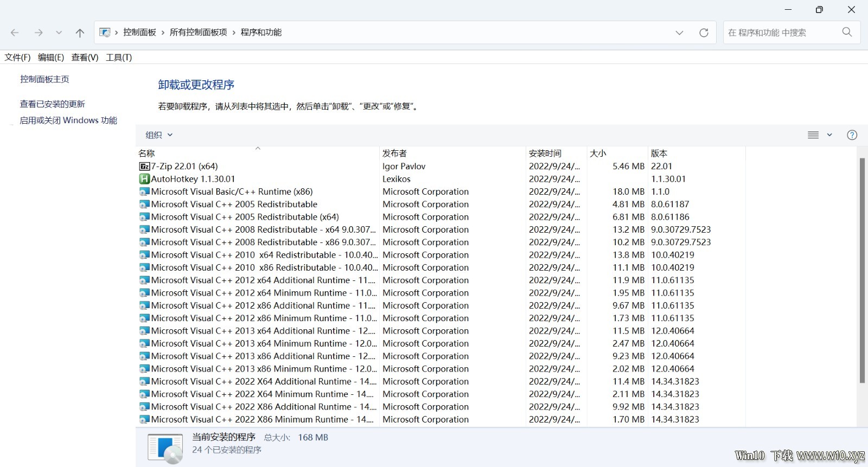This screenshot has height=467, width=868.
Task: Restore down the window
Action: pos(819,9)
